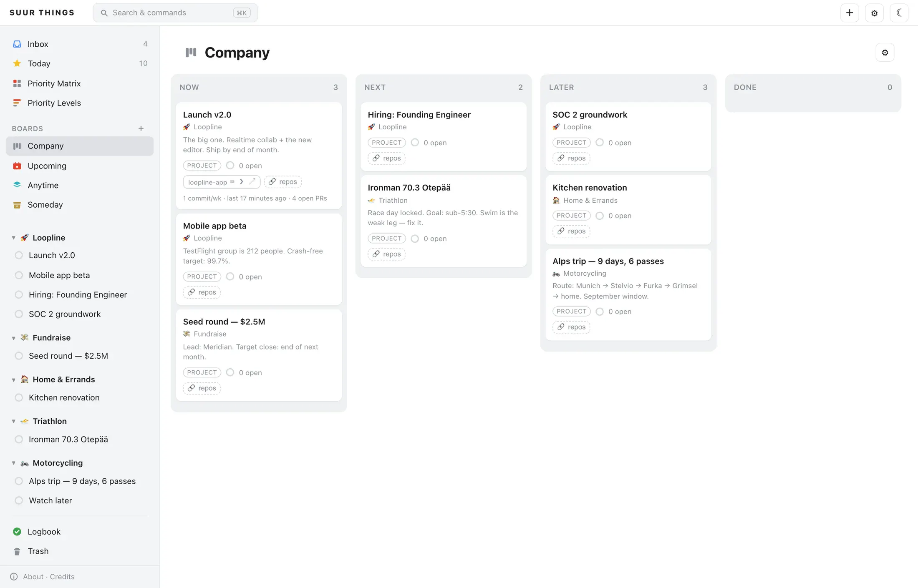
Task: Open the Company board in sidebar
Action: (80, 146)
